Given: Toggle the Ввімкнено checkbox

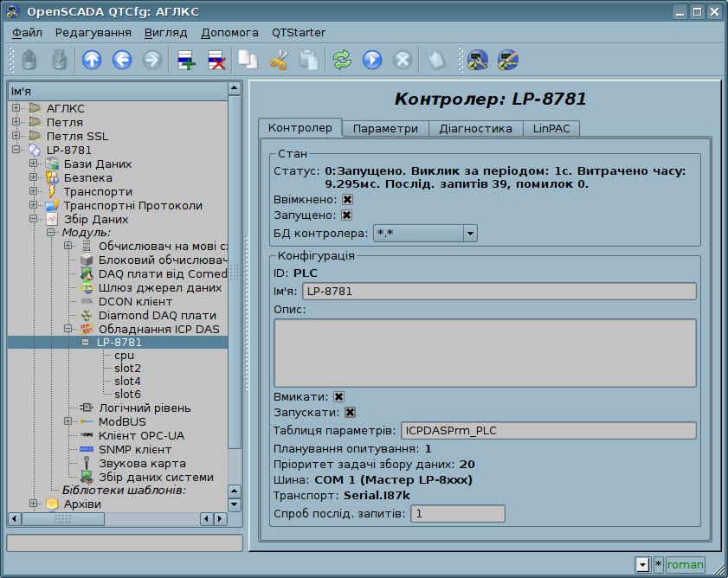Looking at the screenshot, I should (347, 199).
